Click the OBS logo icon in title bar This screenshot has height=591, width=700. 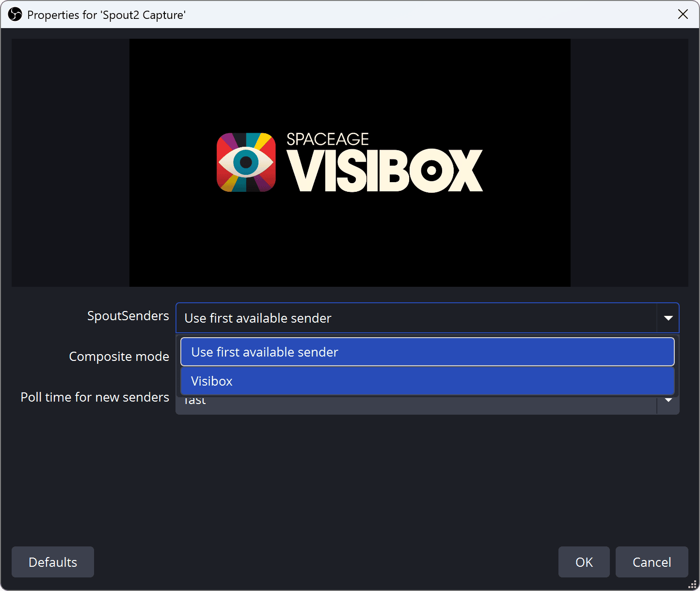coord(15,15)
